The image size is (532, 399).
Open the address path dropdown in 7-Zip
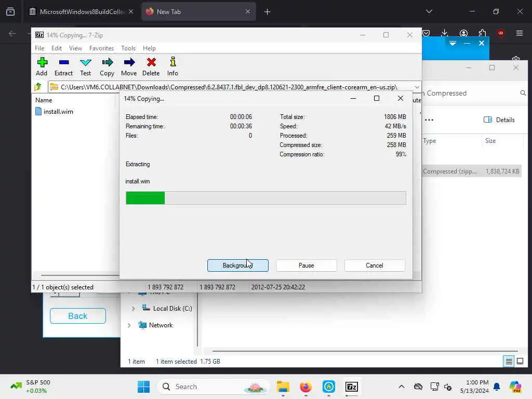point(417,87)
